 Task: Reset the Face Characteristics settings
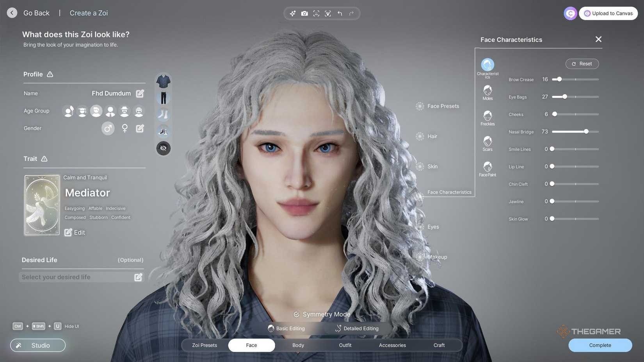(x=582, y=64)
